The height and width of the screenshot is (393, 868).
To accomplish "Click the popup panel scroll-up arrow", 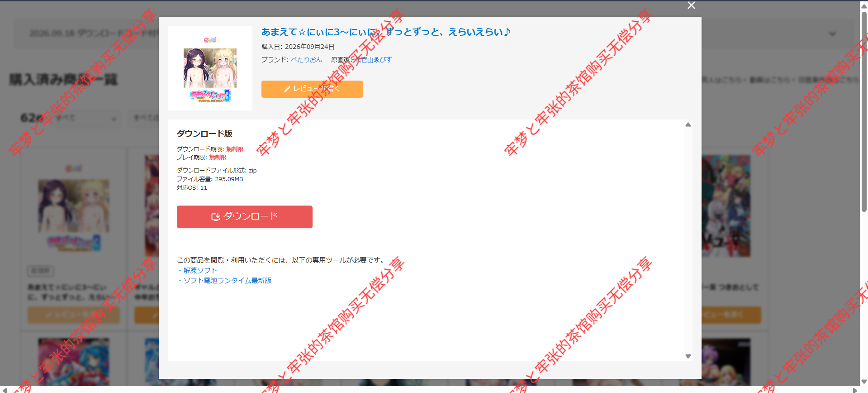I will pos(688,125).
